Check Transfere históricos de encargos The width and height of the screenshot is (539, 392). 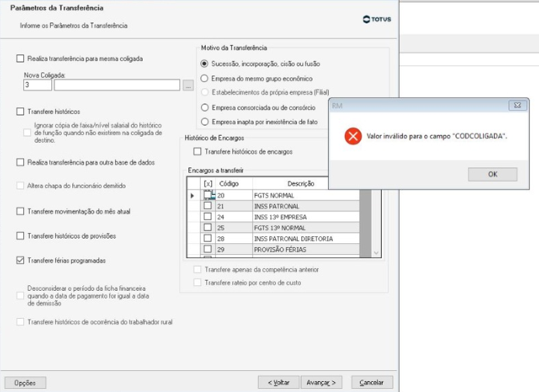pyautogui.click(x=197, y=151)
